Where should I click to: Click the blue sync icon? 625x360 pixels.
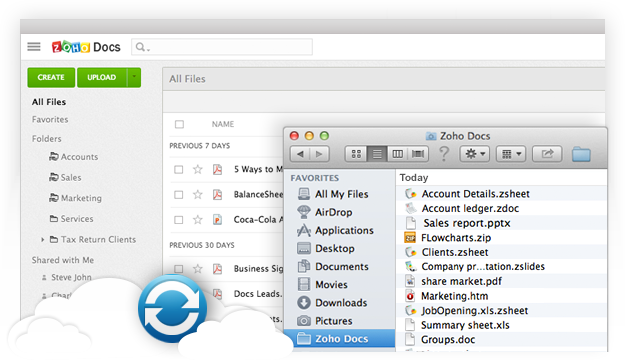173,308
